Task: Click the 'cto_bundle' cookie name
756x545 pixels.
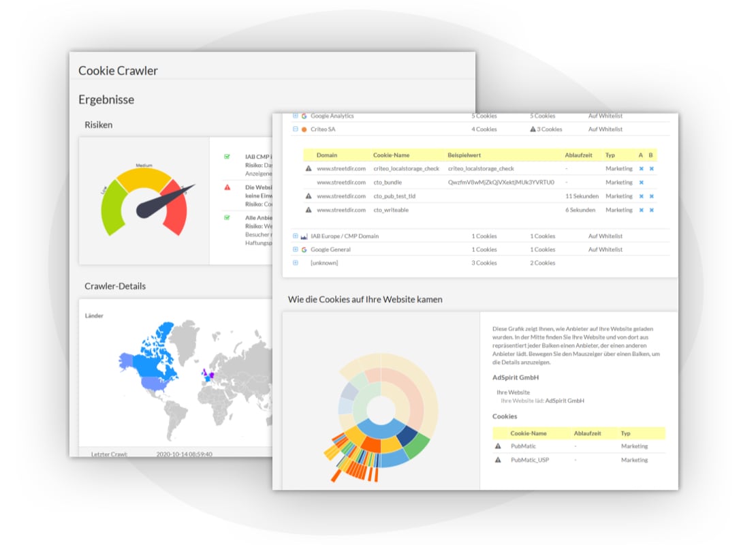Action: (x=387, y=183)
